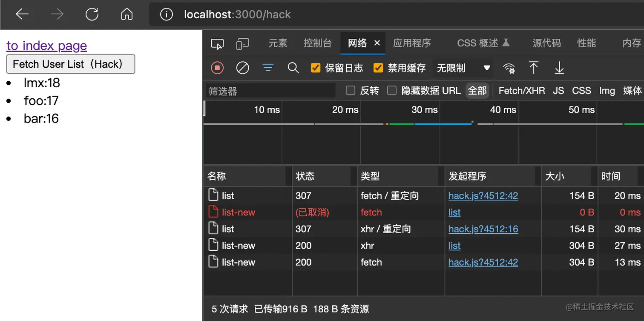Screen dimensions: 644x321
Task: Close the 网络 tab
Action: (377, 43)
